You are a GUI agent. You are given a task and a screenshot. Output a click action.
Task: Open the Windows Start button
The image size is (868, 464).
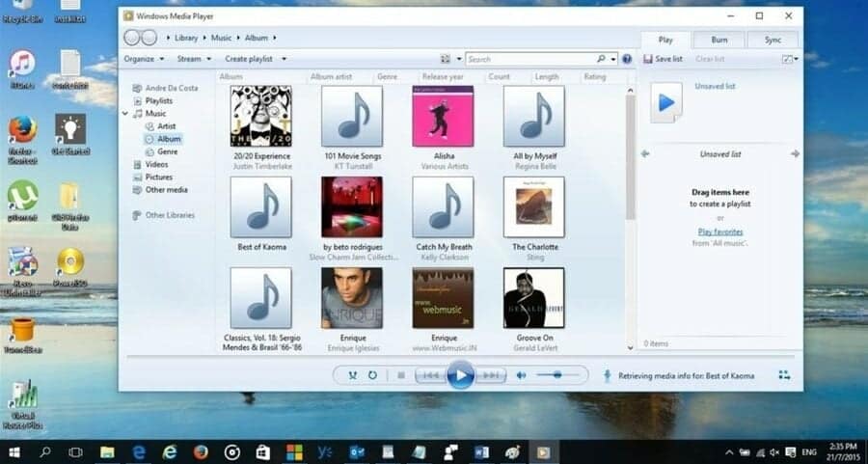[14, 452]
